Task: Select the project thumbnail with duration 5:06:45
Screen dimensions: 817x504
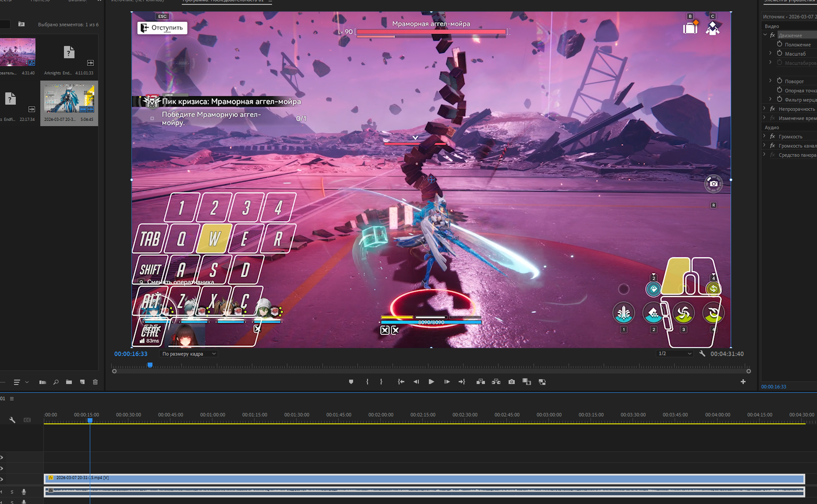Action: pyautogui.click(x=69, y=103)
